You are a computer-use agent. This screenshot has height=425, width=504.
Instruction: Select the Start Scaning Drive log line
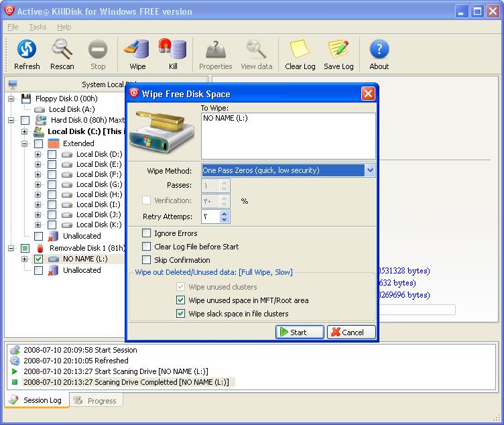click(x=116, y=371)
